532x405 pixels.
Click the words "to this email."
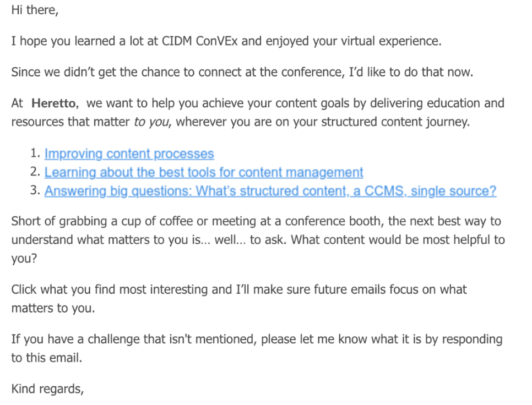46,358
